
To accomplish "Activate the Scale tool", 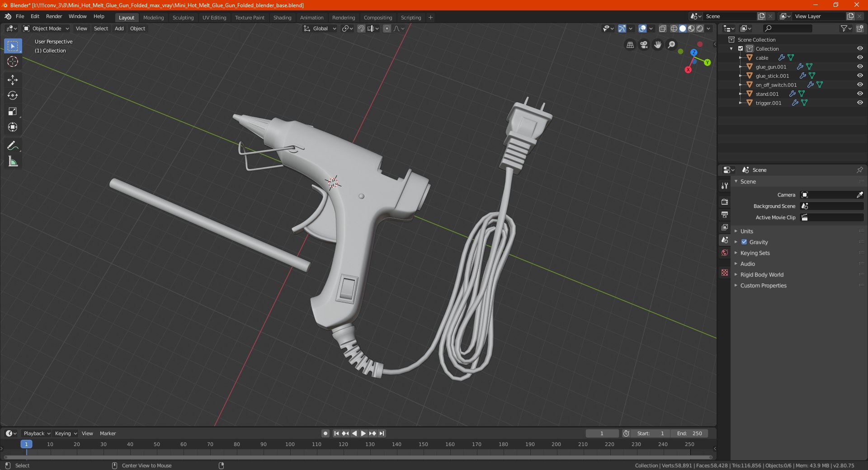I will [x=13, y=111].
